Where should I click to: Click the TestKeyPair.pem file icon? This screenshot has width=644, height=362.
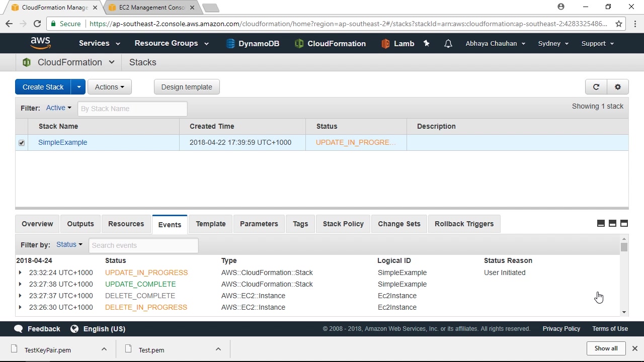click(x=14, y=349)
